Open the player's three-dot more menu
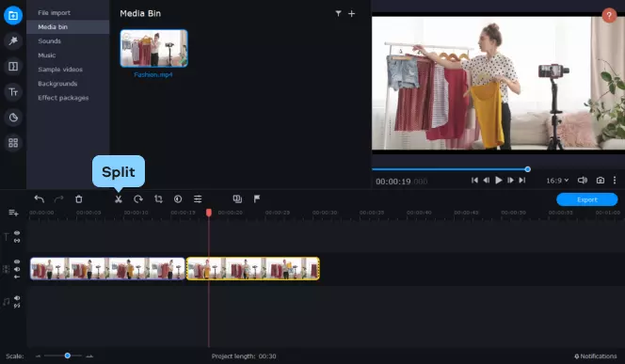The height and width of the screenshot is (364, 625). pos(615,181)
